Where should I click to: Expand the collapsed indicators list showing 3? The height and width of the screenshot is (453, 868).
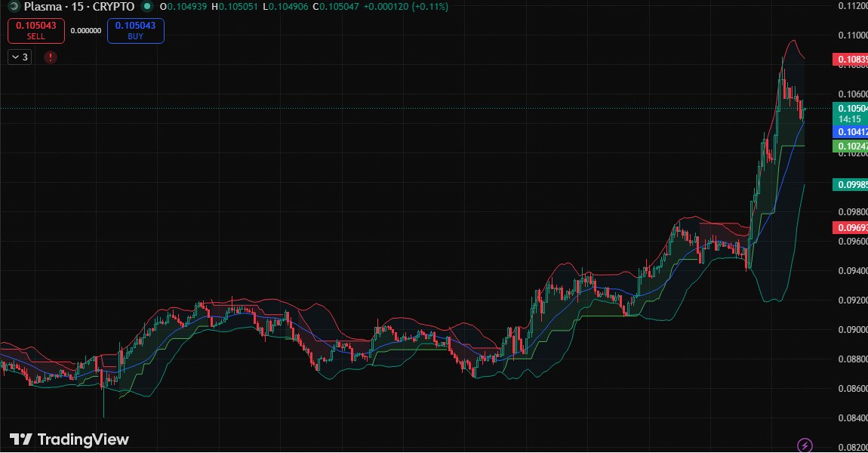click(20, 57)
